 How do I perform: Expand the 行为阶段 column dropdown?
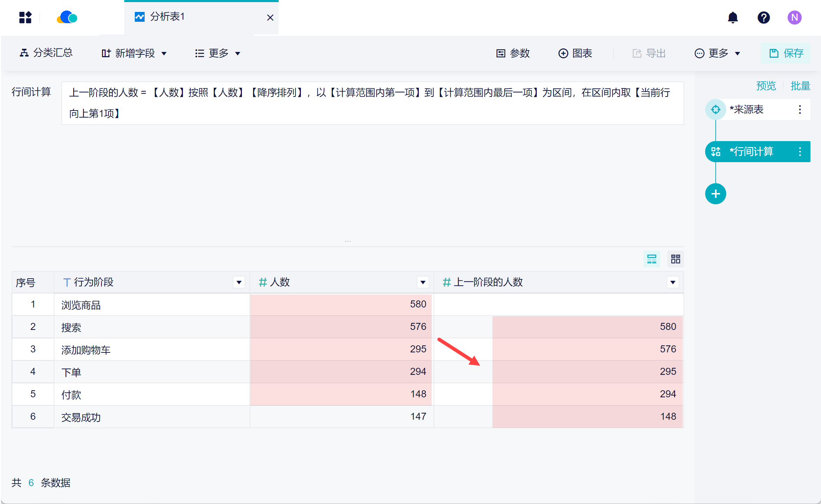[x=239, y=282]
